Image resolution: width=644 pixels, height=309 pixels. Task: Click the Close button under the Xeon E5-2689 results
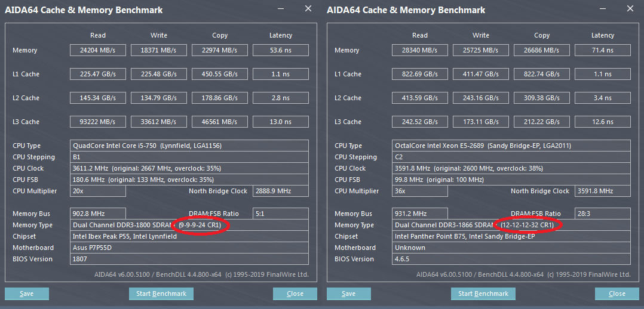[x=617, y=293]
